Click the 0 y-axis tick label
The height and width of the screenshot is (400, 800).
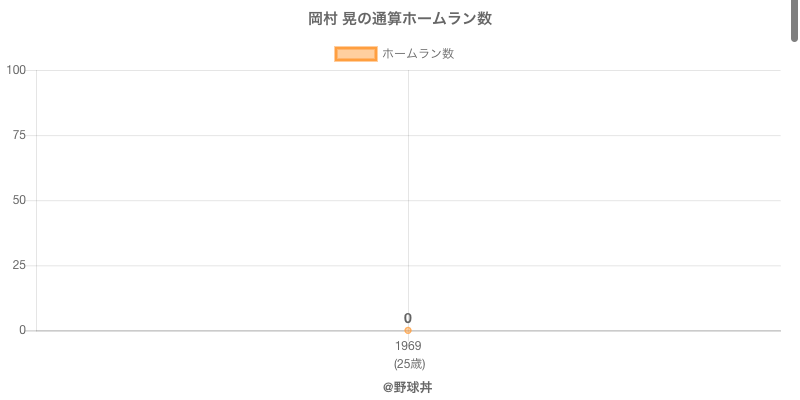tap(22, 330)
